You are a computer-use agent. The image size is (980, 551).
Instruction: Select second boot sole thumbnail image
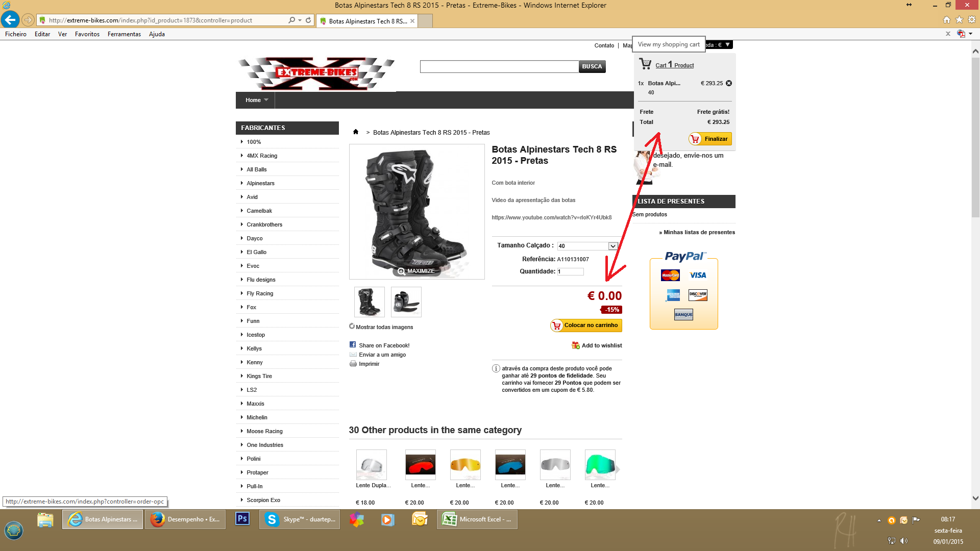tap(406, 302)
